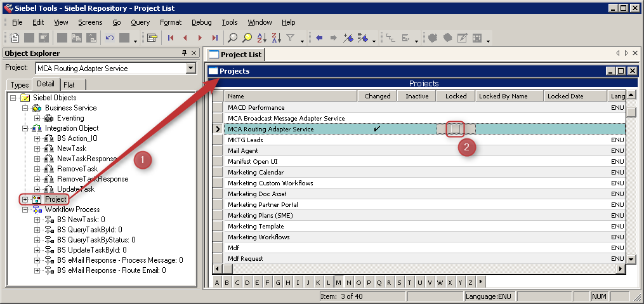
Task: Switch to the Flat tab
Action: coord(69,84)
